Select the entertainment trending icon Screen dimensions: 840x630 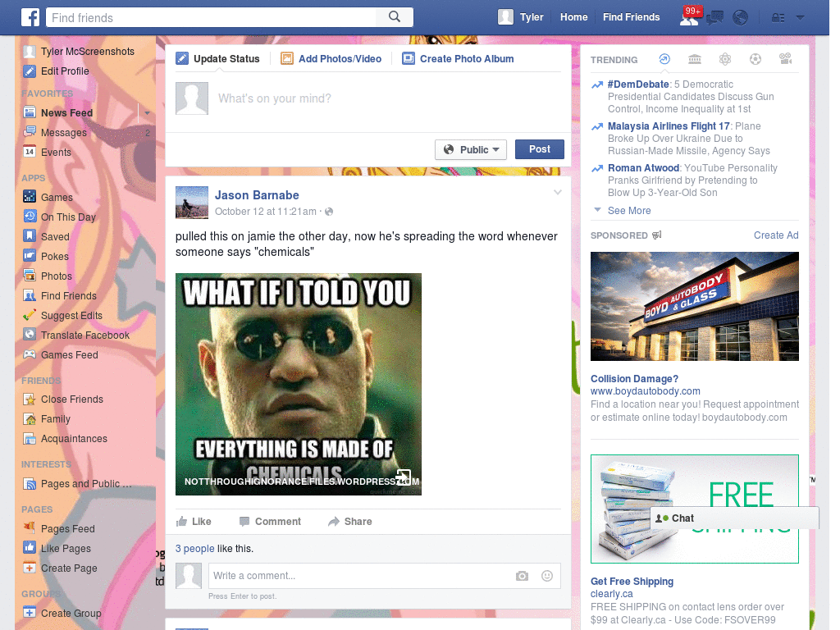[x=786, y=59]
